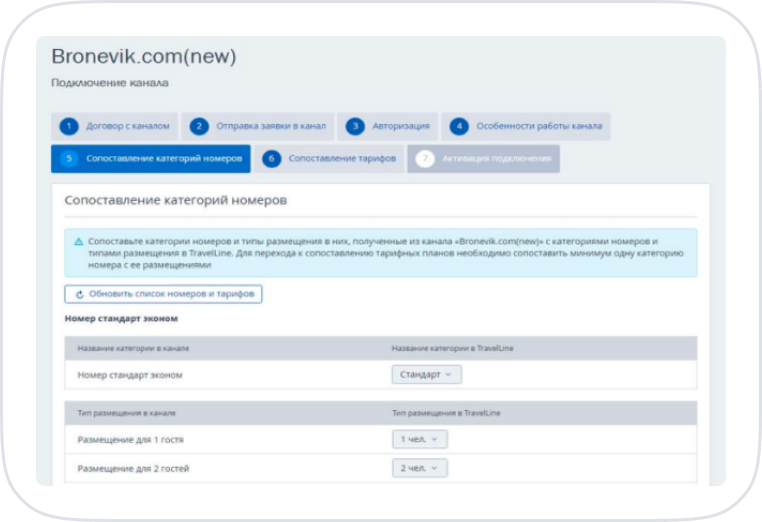Screen dimensions: 762x522
Task: Click the step 5 number circle
Action: tap(69, 158)
